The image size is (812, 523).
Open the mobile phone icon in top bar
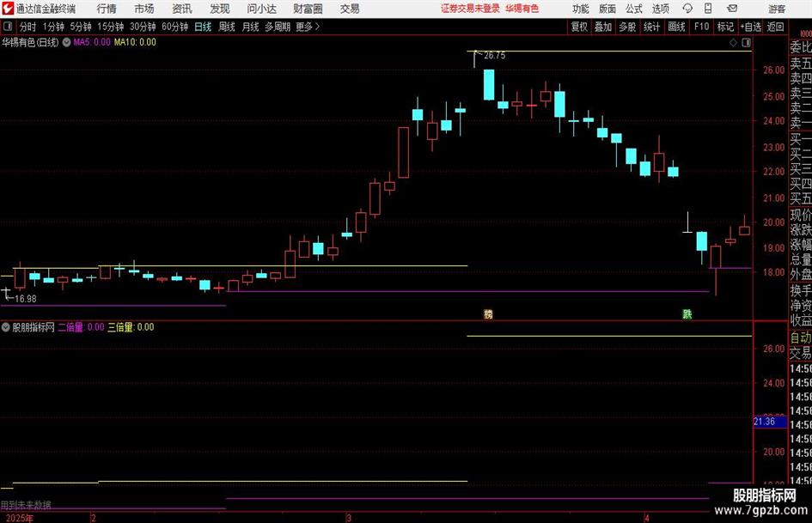point(708,9)
